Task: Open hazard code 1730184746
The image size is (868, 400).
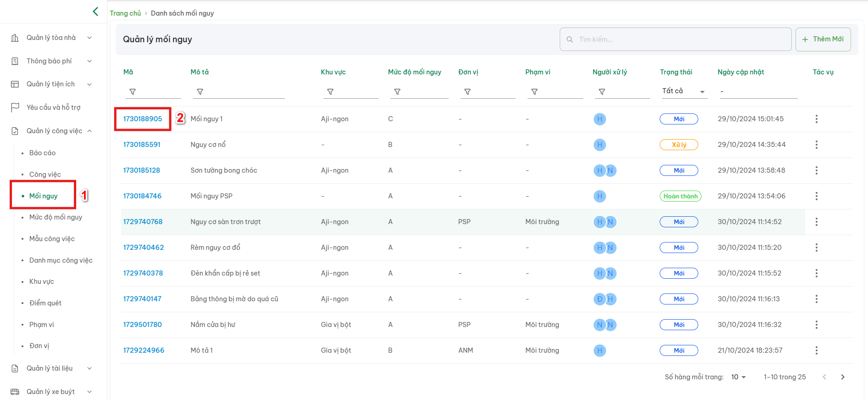Action: 142,196
